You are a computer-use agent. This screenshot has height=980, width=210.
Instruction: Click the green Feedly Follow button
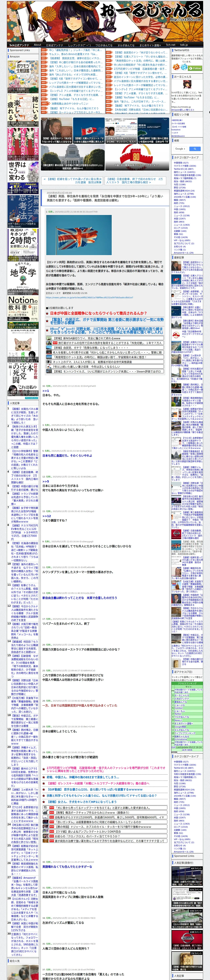coord(195,68)
